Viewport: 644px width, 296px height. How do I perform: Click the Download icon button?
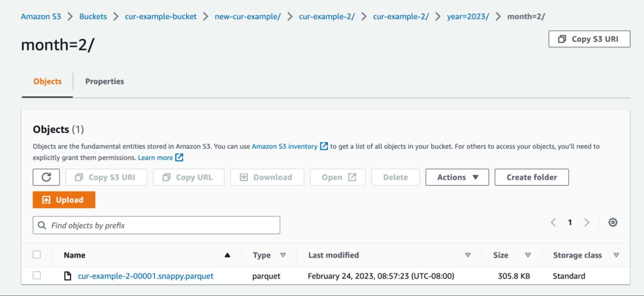(x=244, y=177)
